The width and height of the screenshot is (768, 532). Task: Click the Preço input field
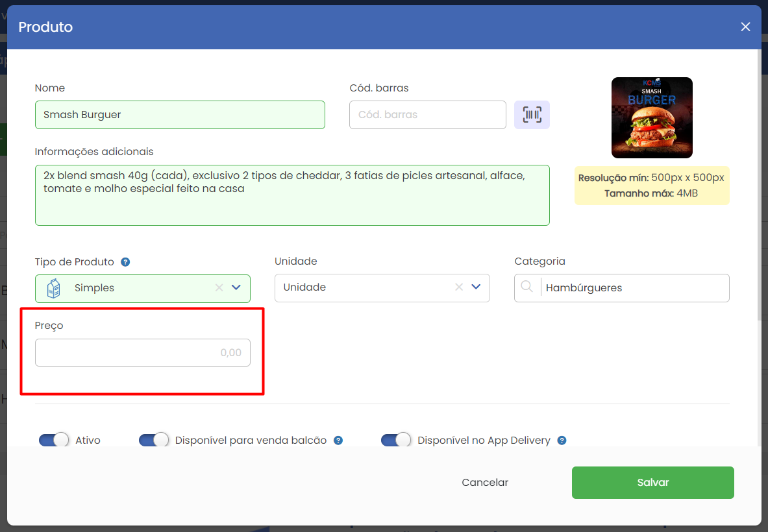143,352
